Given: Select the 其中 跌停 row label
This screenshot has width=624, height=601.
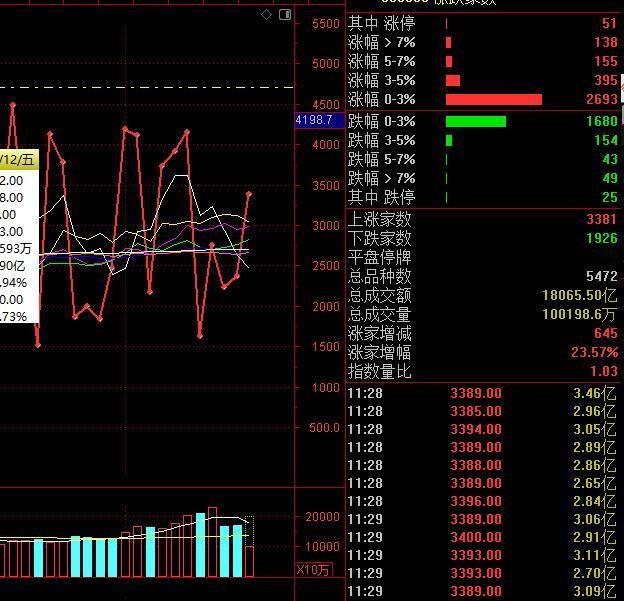Looking at the screenshot, I should [381, 197].
